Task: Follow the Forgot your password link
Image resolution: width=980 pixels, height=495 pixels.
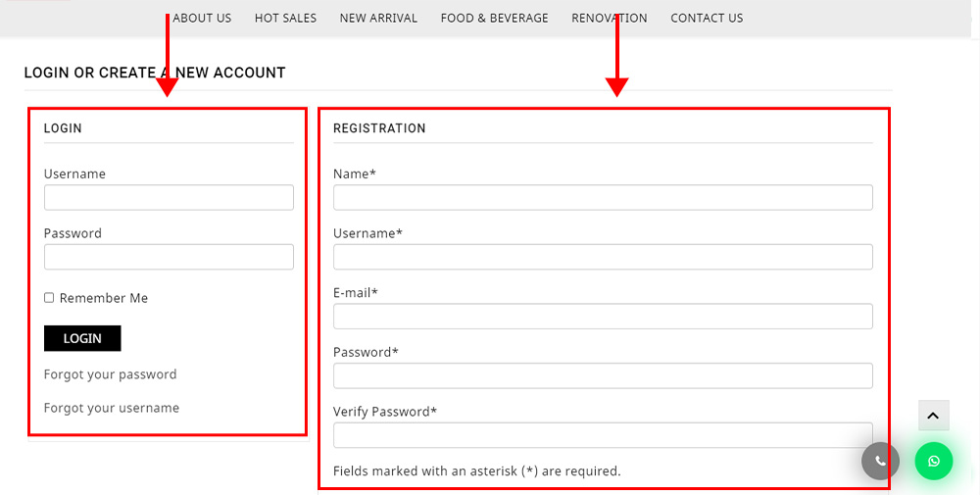Action: (110, 374)
